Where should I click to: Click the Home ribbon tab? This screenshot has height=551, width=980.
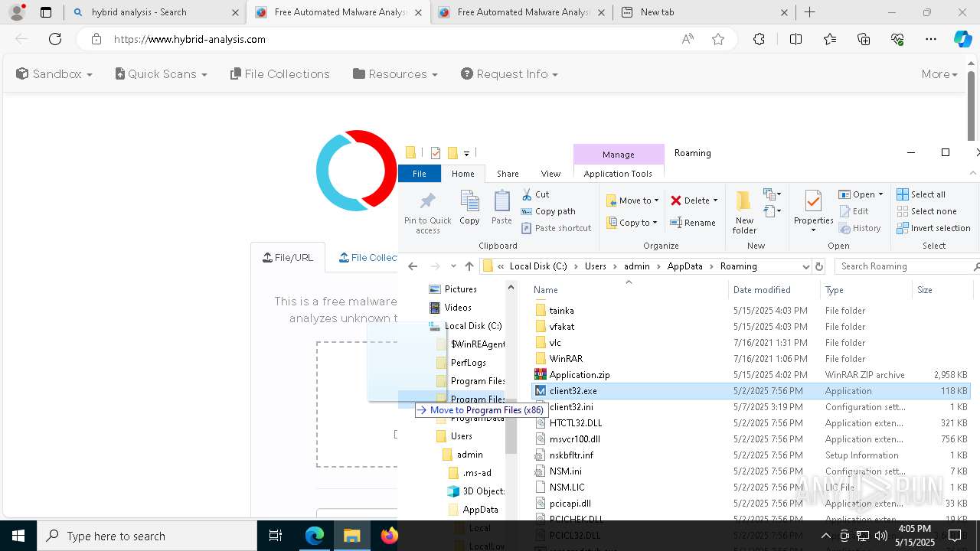click(462, 174)
